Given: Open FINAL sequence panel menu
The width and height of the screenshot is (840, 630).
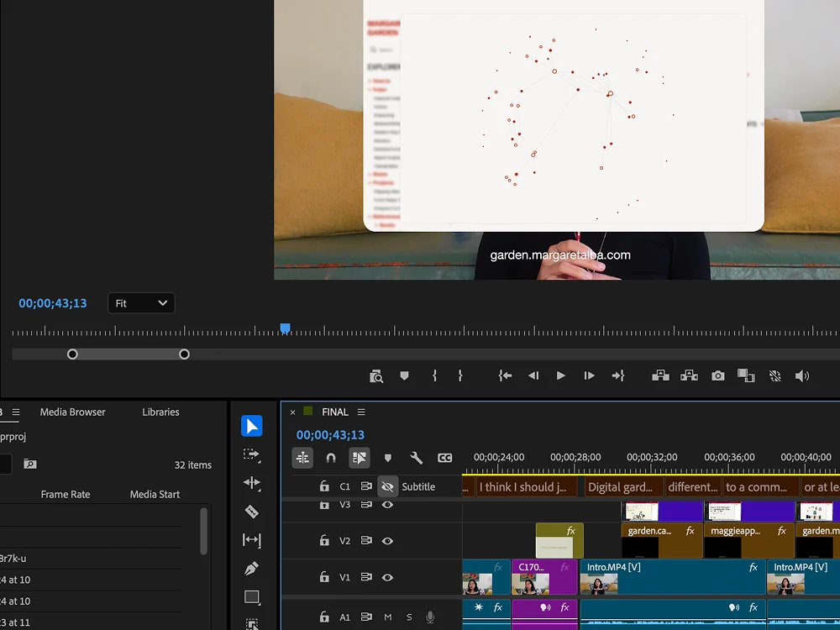Looking at the screenshot, I should pos(361,412).
